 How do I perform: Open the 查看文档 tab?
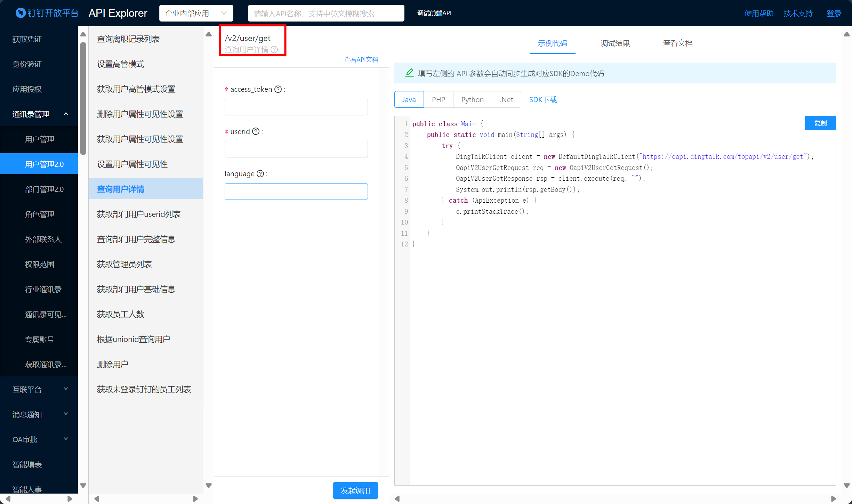click(x=678, y=43)
